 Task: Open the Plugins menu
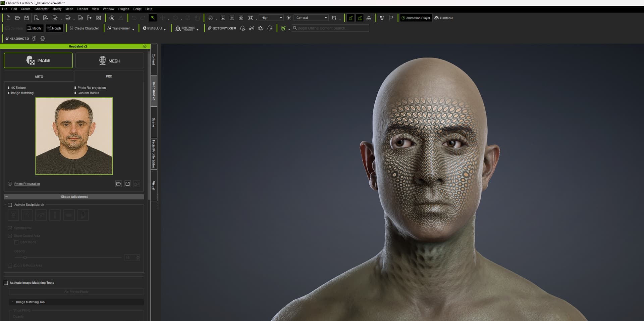[x=123, y=9]
